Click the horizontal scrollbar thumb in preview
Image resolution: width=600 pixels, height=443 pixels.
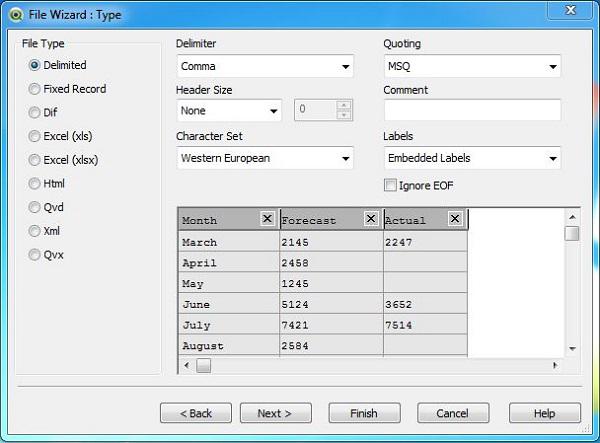(x=204, y=365)
